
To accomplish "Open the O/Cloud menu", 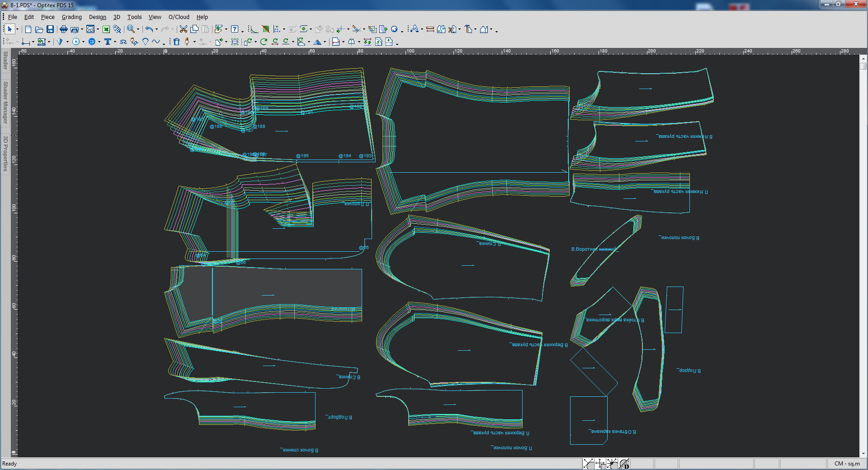I will pos(179,17).
